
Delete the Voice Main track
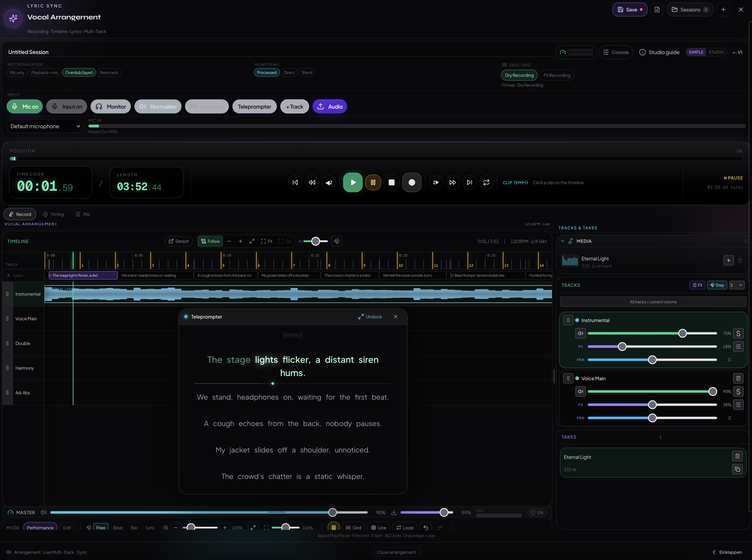(738, 378)
